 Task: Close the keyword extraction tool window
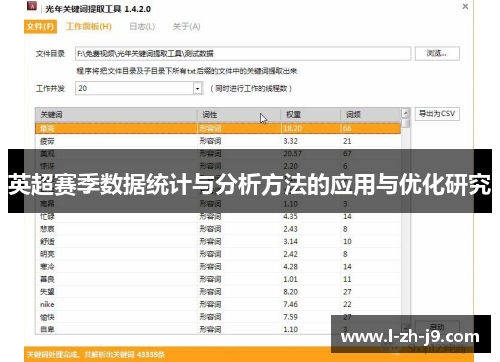point(465,6)
